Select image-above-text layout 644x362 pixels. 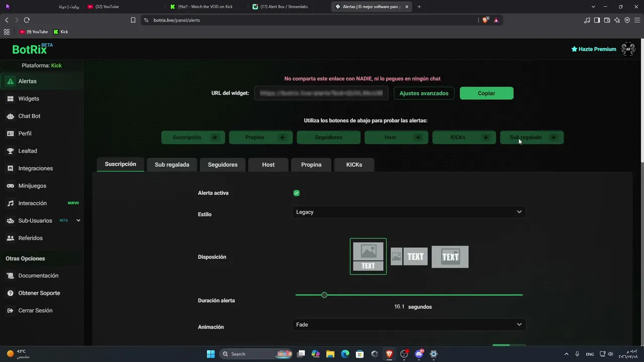coord(368,256)
